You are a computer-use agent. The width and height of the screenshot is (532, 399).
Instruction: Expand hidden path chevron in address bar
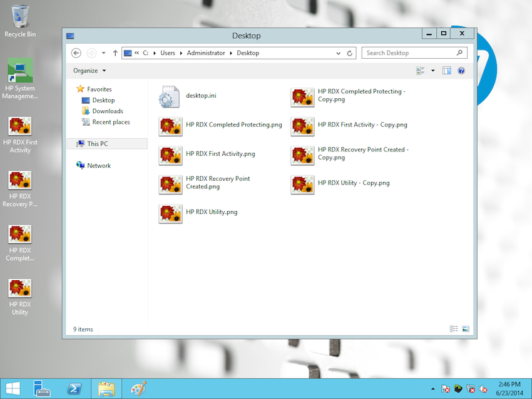coord(136,53)
